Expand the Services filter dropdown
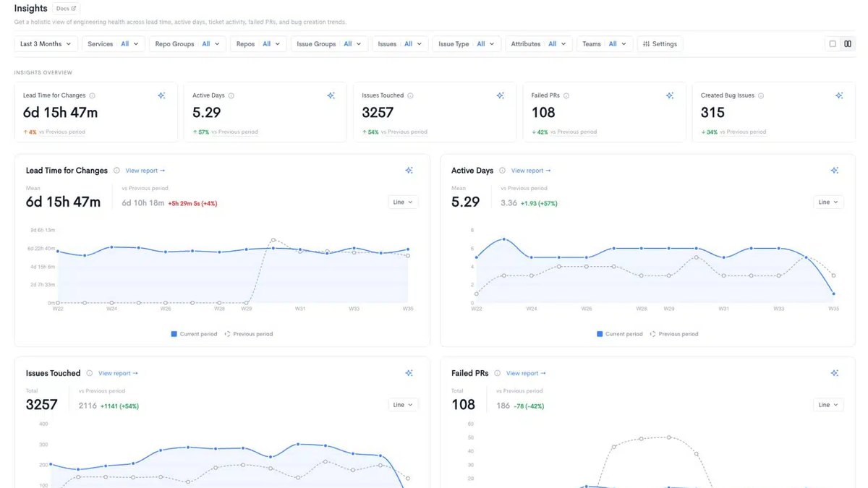868x488 pixels. pyautogui.click(x=114, y=44)
